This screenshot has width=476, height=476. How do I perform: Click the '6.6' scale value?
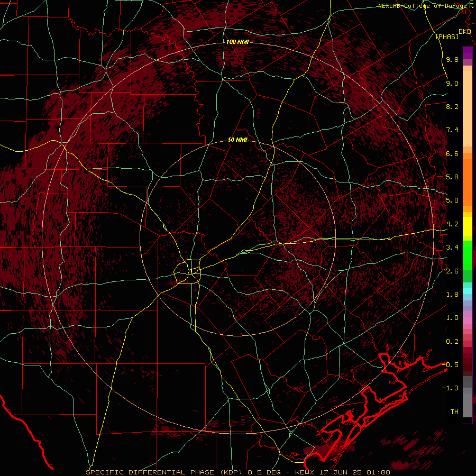[x=452, y=153]
